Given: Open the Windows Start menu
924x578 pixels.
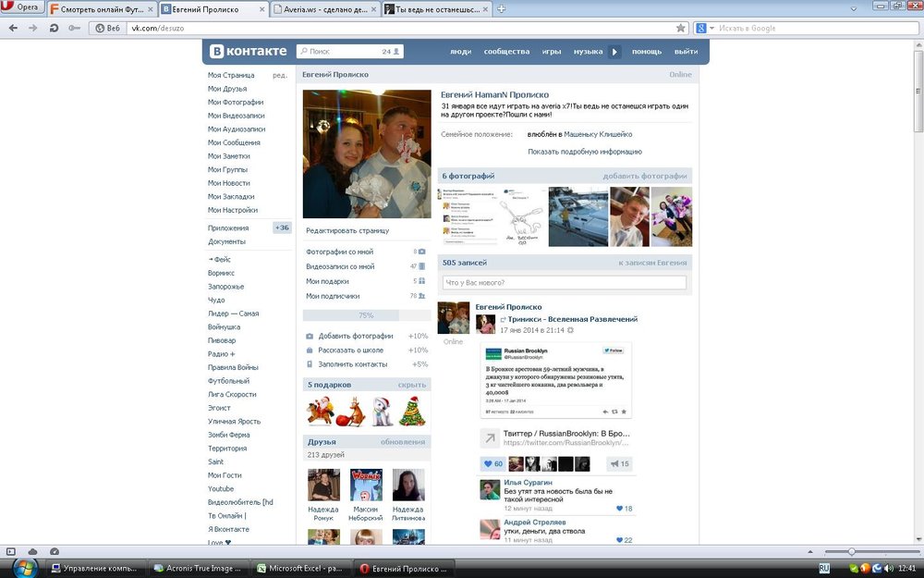Looking at the screenshot, I should [23, 567].
